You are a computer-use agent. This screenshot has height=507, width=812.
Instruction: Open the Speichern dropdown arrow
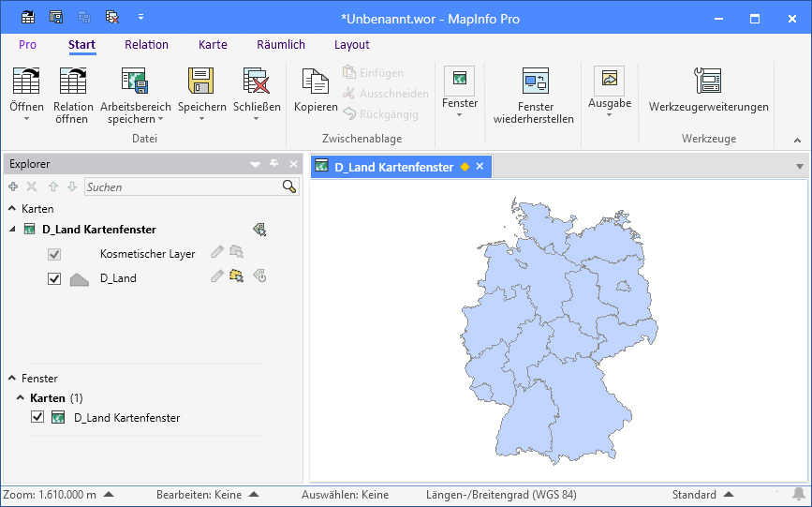pos(202,119)
